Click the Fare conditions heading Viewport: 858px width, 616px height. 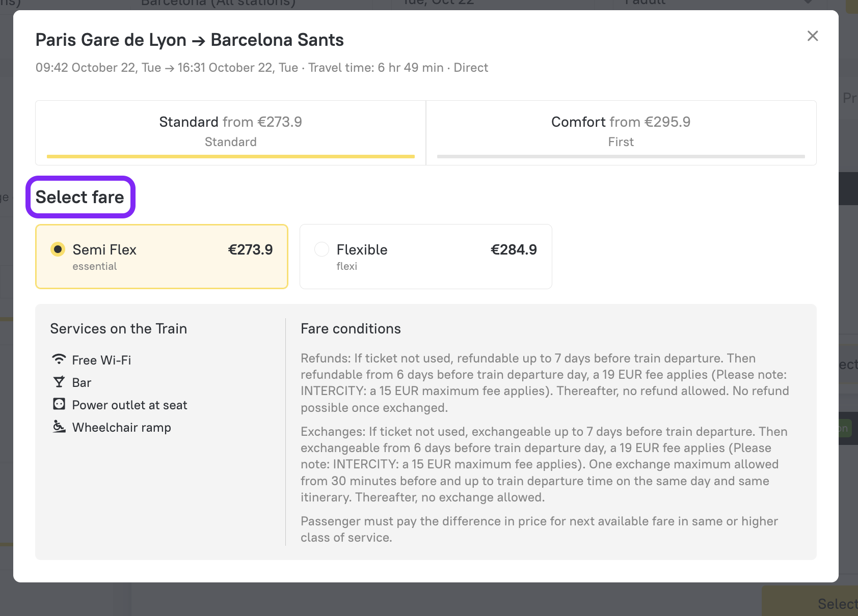click(351, 329)
